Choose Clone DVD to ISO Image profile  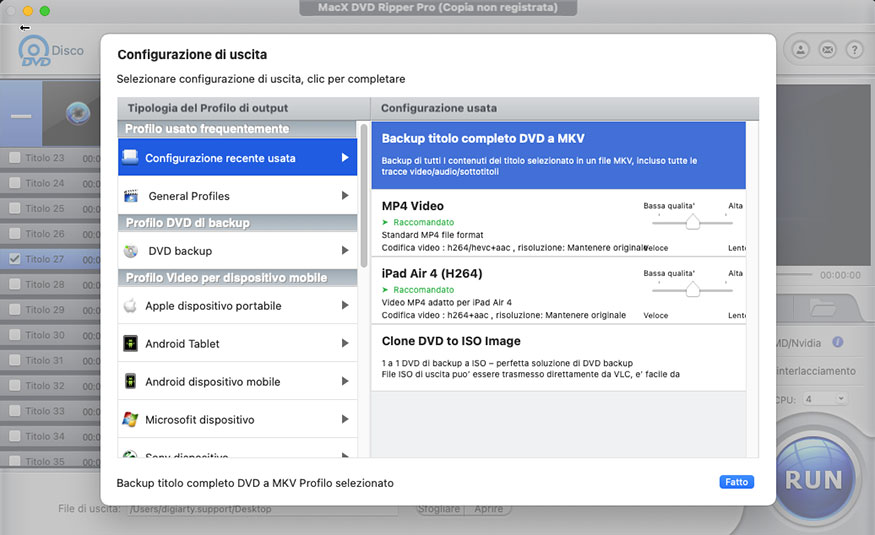pyautogui.click(x=558, y=357)
